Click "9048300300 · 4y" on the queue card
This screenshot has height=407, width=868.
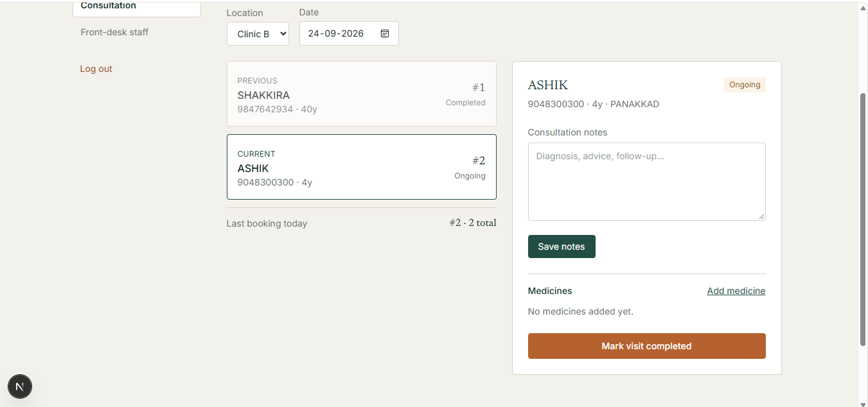pos(275,182)
